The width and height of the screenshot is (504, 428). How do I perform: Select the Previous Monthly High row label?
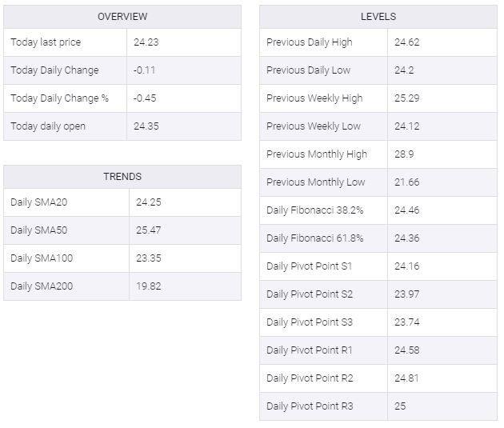pos(317,154)
